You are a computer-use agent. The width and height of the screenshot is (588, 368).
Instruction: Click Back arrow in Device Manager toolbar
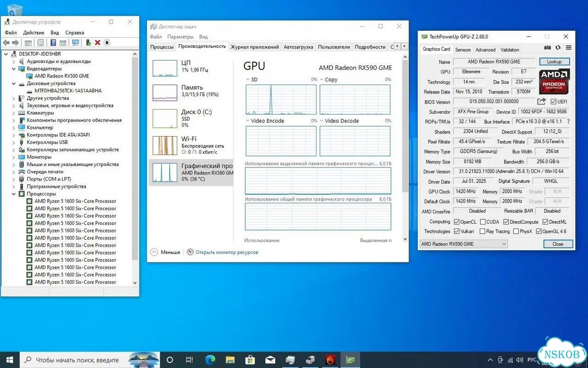[x=6, y=43]
